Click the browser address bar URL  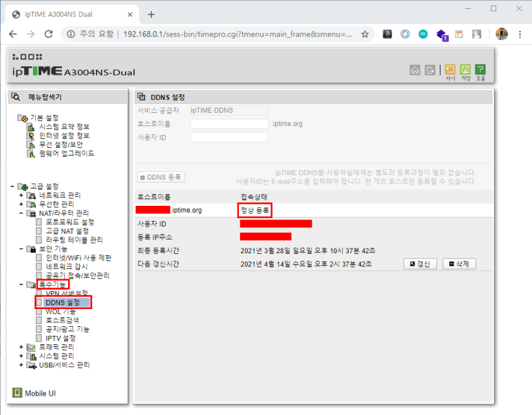pos(237,34)
